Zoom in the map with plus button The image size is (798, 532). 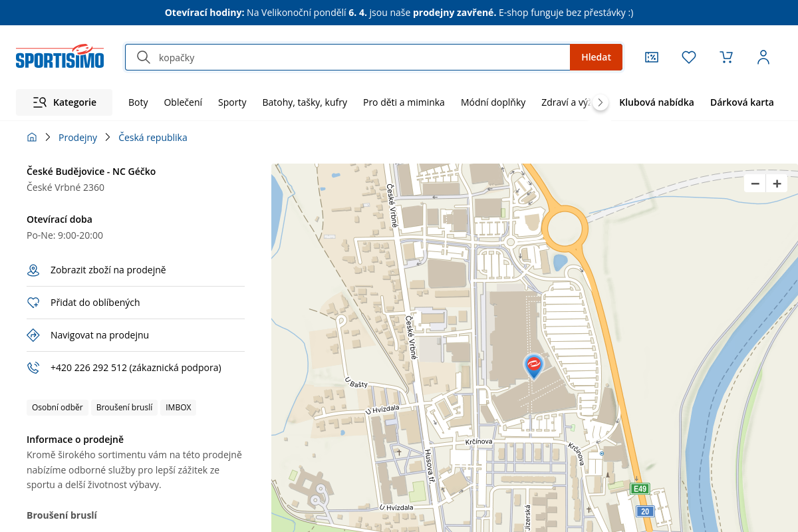pyautogui.click(x=777, y=184)
